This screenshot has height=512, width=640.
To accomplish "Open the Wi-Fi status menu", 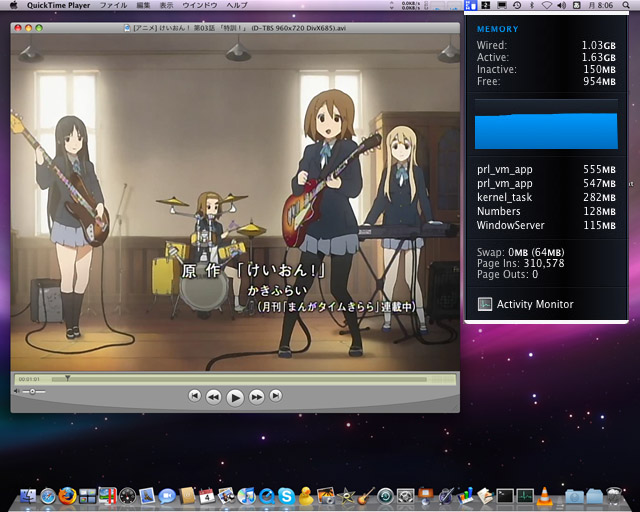I will click(546, 6).
